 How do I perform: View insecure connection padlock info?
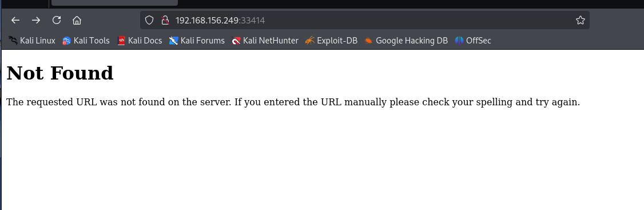(165, 20)
